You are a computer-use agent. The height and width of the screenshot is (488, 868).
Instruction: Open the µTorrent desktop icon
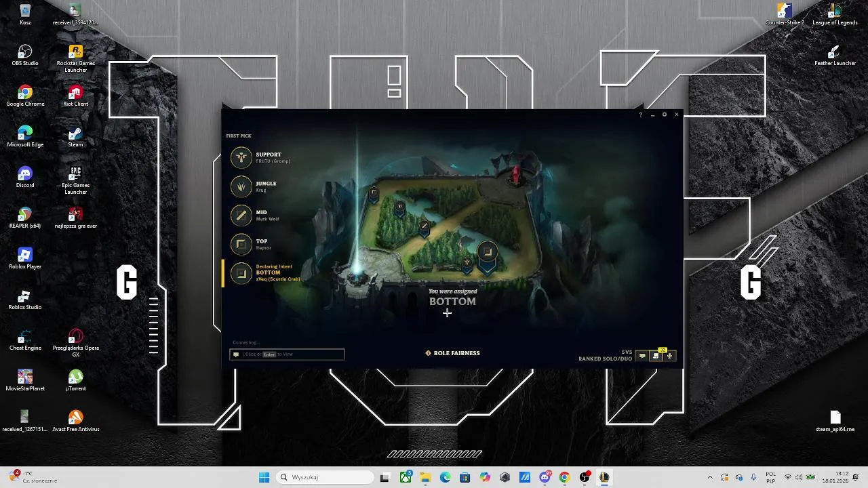coord(75,381)
